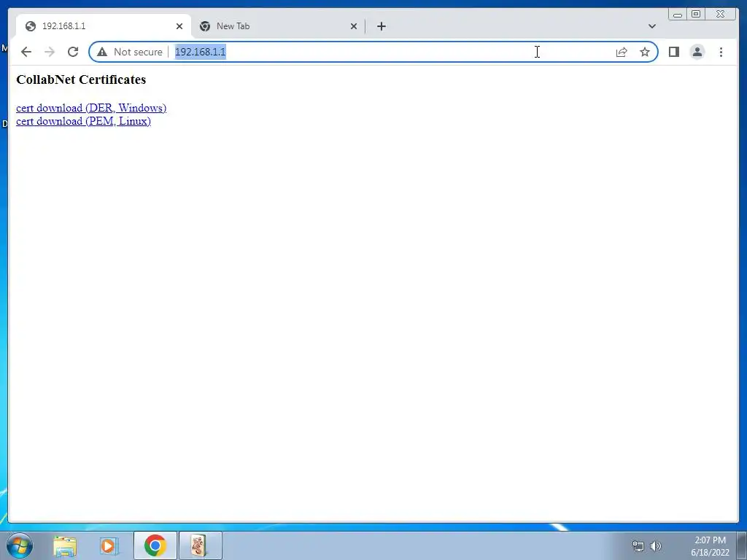This screenshot has height=560, width=747.
Task: Minimize the Chrome window
Action: [678, 15]
